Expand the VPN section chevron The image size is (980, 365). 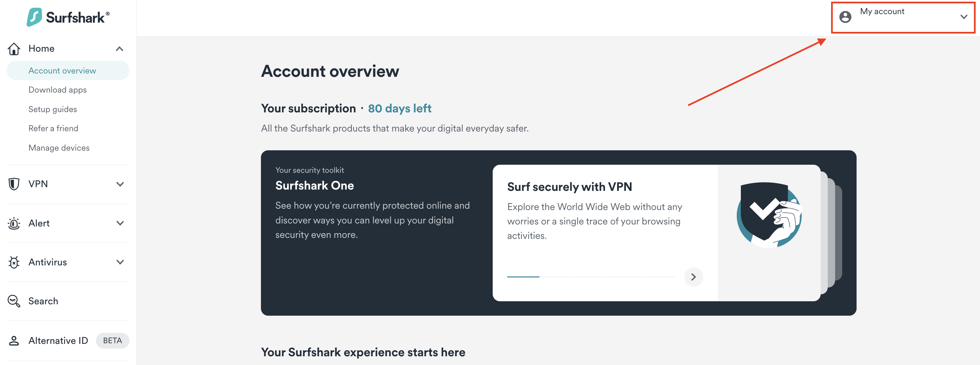(120, 184)
